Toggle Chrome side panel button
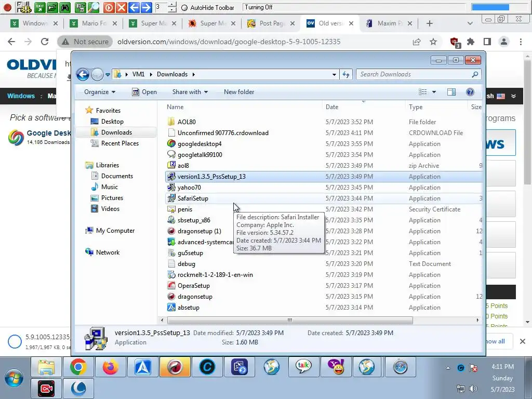The image size is (532, 399). 487,42
